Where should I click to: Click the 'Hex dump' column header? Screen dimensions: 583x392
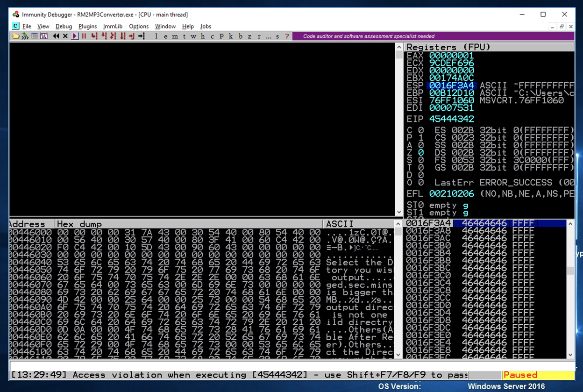click(189, 224)
